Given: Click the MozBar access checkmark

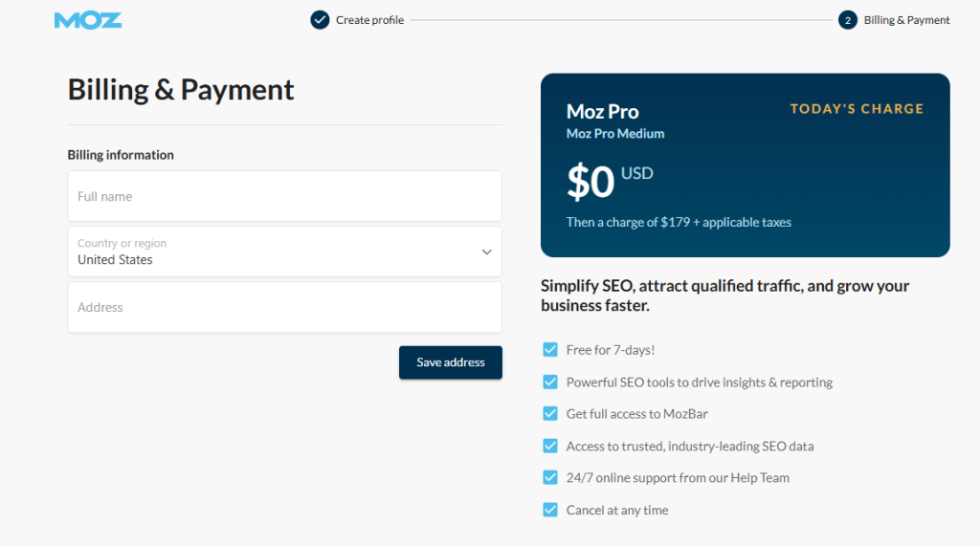Looking at the screenshot, I should (x=550, y=413).
